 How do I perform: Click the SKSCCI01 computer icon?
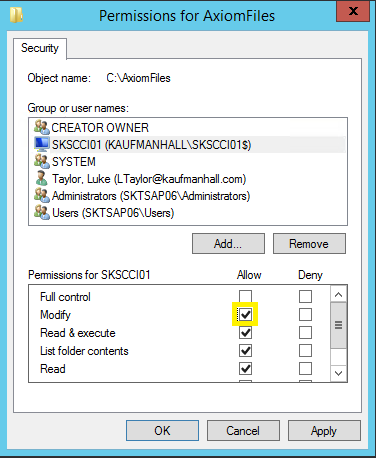[x=42, y=144]
